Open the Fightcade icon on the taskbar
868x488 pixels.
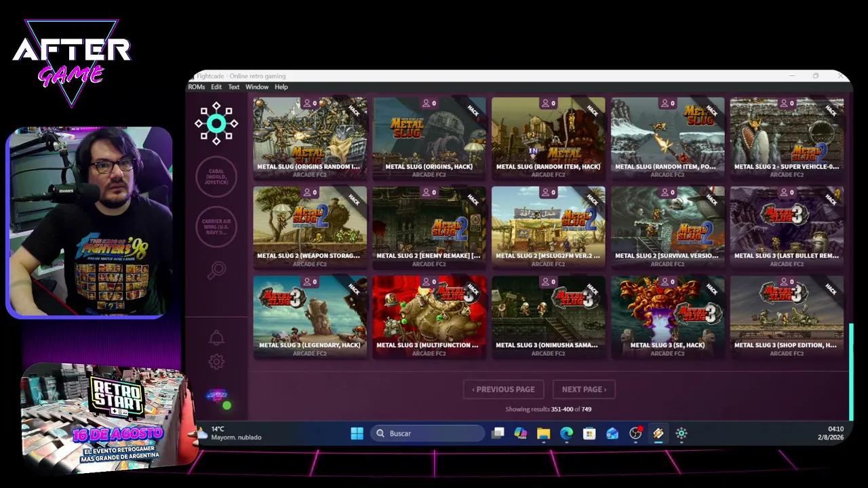(682, 434)
